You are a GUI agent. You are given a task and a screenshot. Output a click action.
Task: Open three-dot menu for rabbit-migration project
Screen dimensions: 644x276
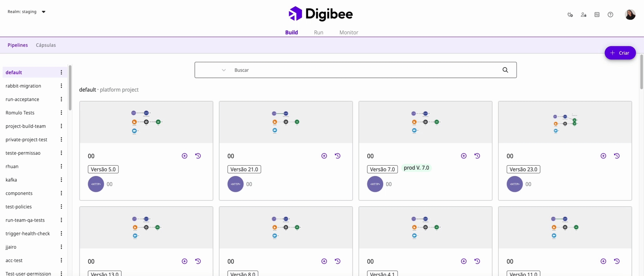61,86
